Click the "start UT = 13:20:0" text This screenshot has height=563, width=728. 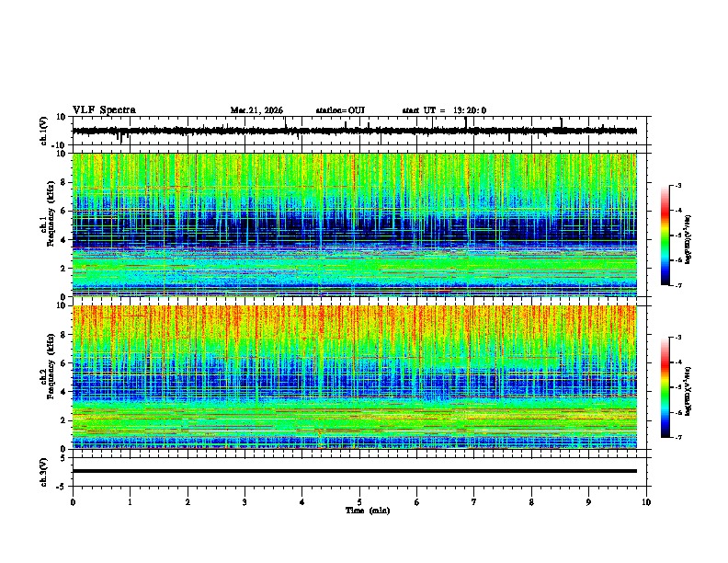[x=444, y=110]
